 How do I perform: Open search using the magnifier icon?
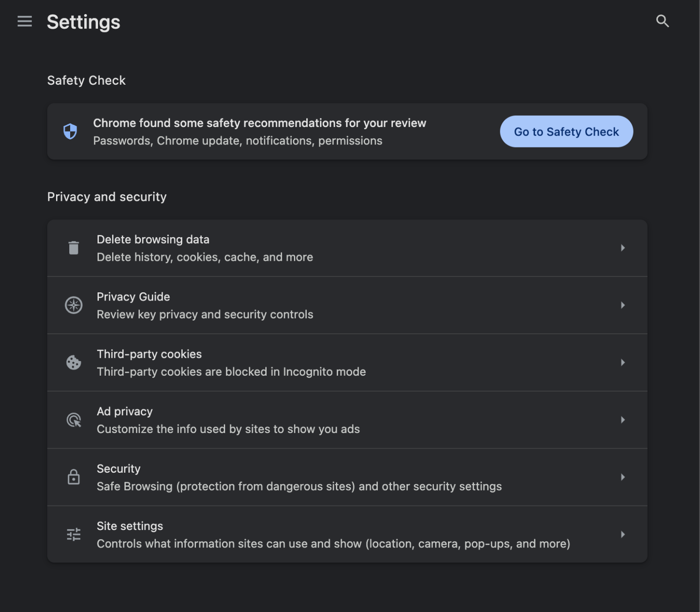click(x=663, y=21)
